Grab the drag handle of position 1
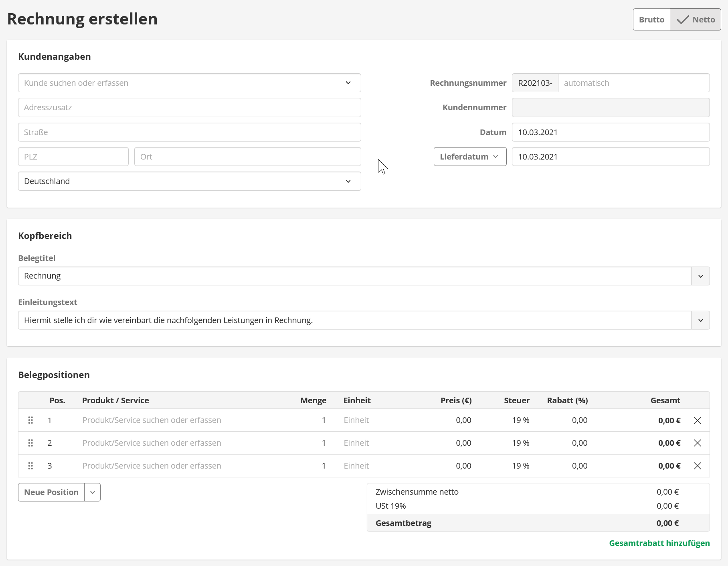Image resolution: width=728 pixels, height=566 pixels. coord(30,420)
